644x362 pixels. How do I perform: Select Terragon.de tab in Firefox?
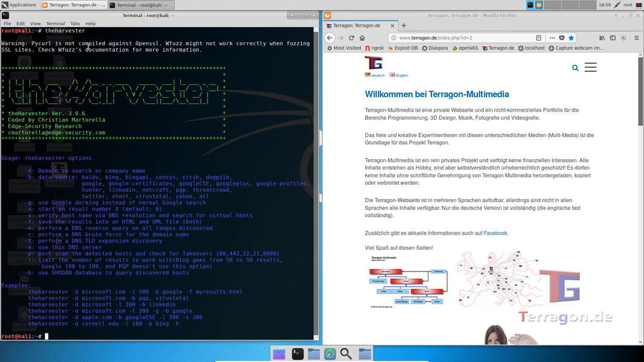pos(360,25)
